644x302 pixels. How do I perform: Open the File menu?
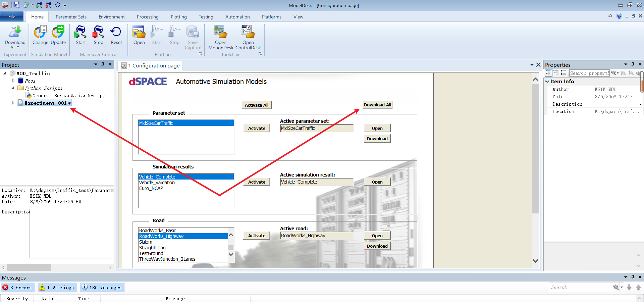[x=12, y=16]
